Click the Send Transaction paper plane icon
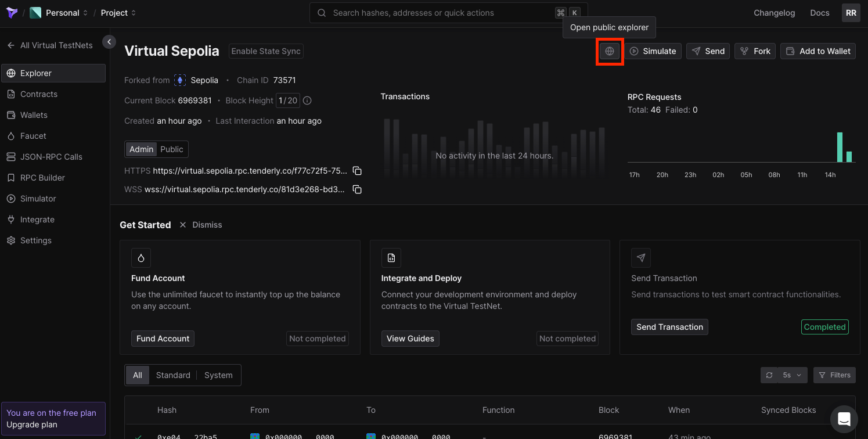 [641, 258]
